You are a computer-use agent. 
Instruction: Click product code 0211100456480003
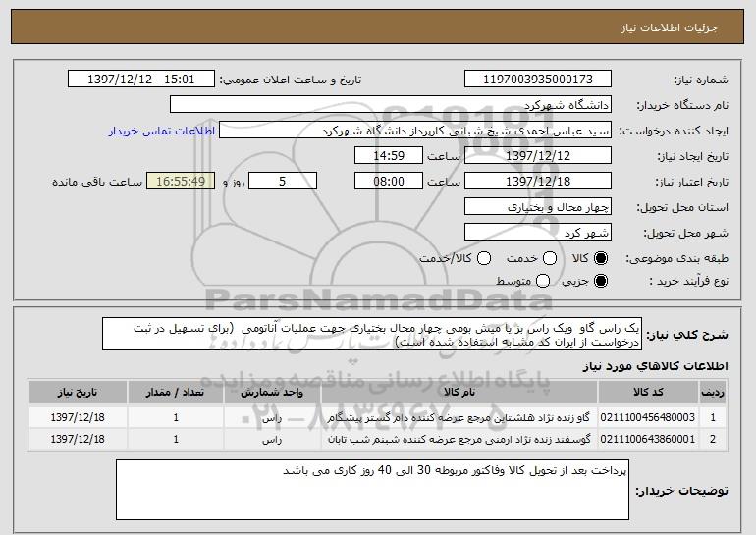[648, 417]
